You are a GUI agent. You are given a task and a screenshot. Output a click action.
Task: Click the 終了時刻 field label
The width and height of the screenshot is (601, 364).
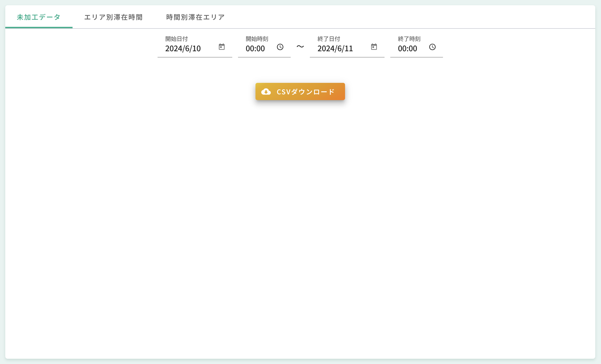409,39
